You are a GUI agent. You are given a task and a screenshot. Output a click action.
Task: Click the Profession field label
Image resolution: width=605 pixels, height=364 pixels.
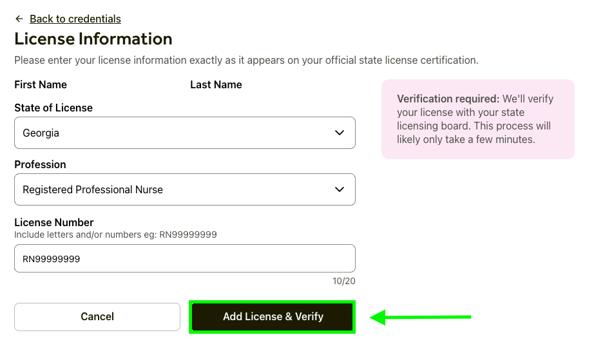coord(40,164)
